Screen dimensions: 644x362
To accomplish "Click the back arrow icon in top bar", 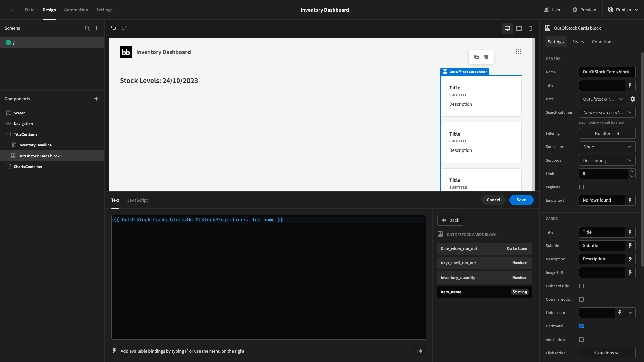I will (x=13, y=10).
